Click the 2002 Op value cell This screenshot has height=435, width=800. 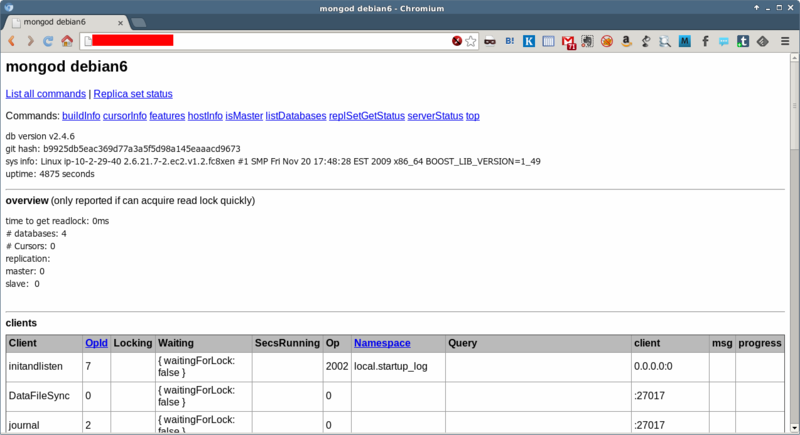pyautogui.click(x=337, y=366)
